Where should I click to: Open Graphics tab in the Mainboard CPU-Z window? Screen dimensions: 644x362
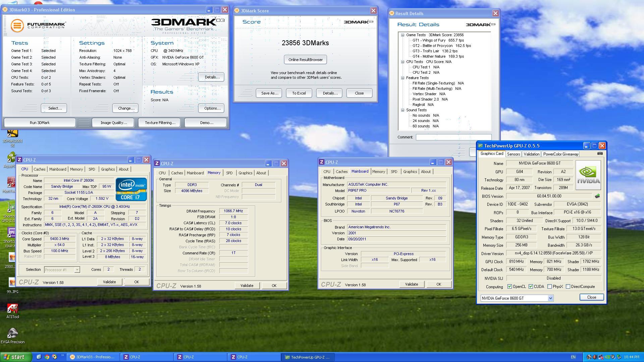[410, 172]
